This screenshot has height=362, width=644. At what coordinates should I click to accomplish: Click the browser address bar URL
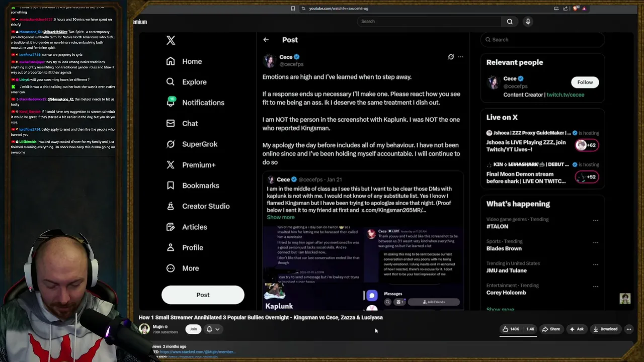[x=338, y=9]
